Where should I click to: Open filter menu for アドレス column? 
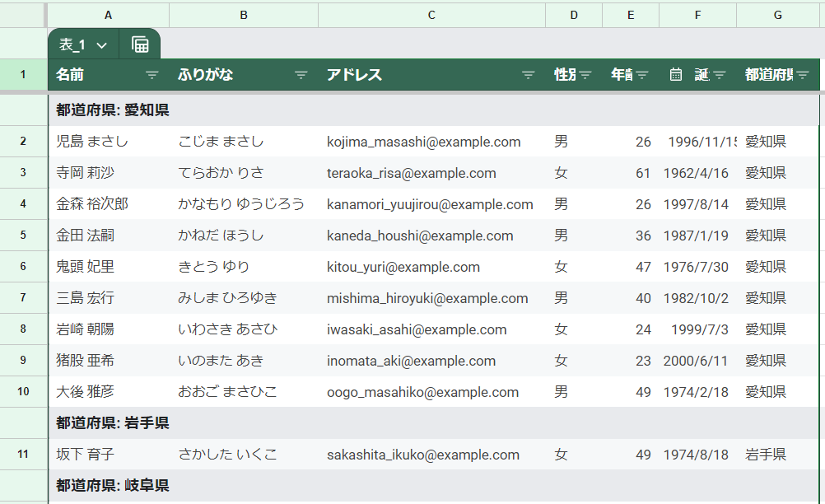pyautogui.click(x=529, y=75)
